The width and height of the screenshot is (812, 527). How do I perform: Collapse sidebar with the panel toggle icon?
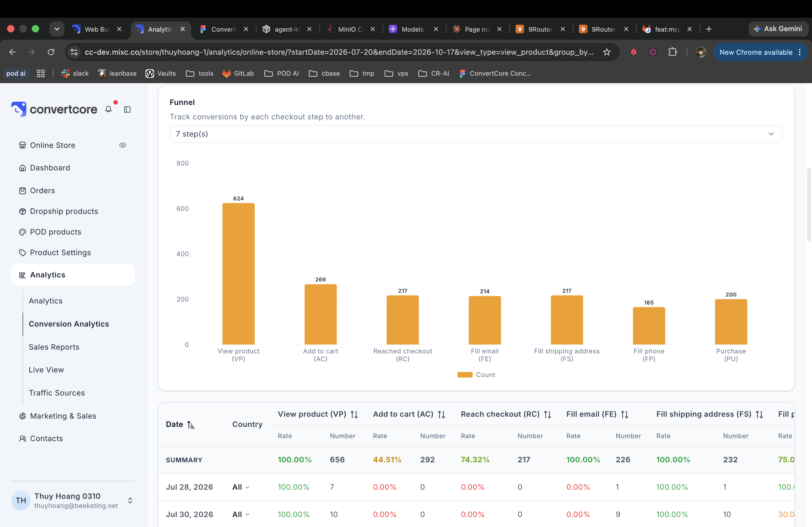pos(127,109)
